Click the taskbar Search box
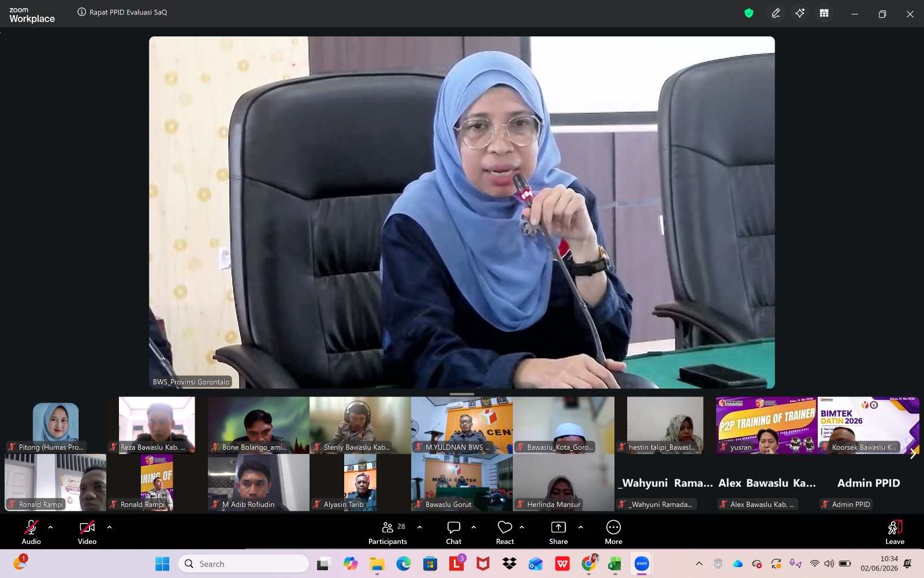 tap(243, 564)
